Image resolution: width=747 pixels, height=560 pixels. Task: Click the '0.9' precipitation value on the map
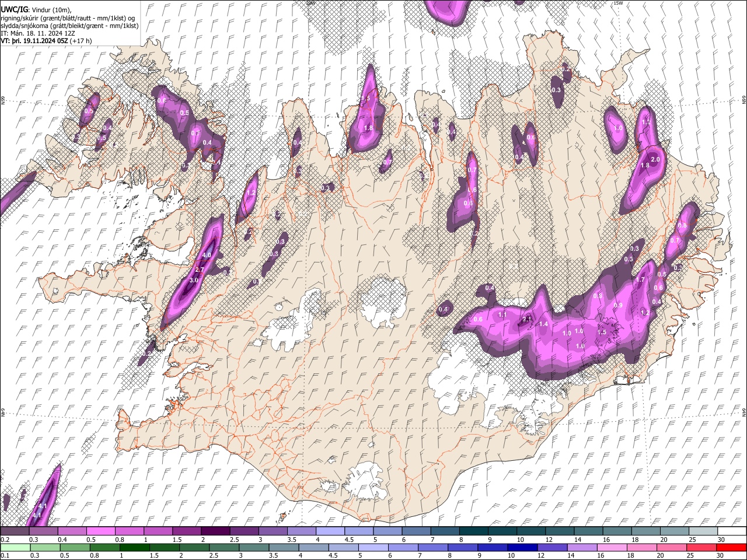(619, 305)
